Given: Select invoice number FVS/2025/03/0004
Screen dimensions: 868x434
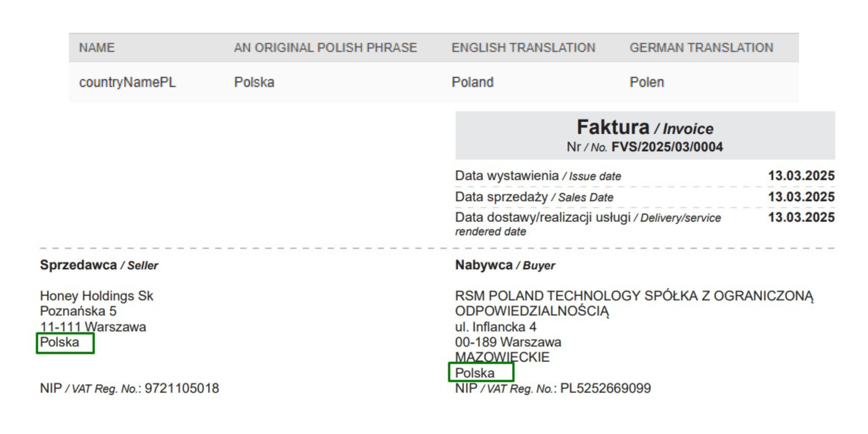Looking at the screenshot, I should tap(667, 147).
